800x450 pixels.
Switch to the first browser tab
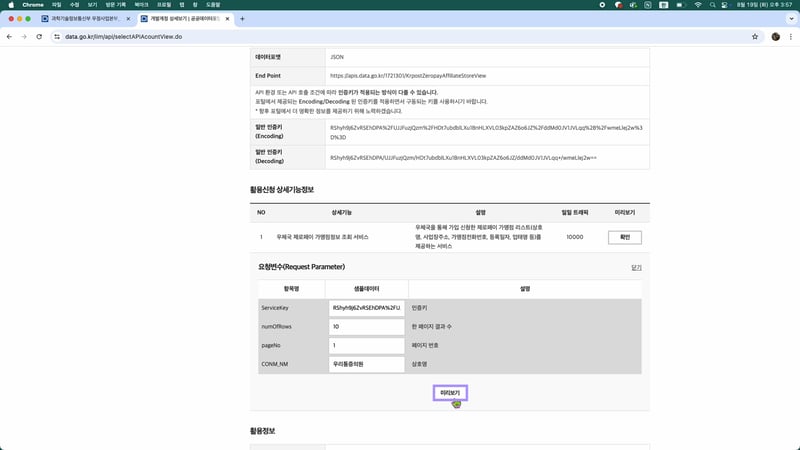[85, 19]
